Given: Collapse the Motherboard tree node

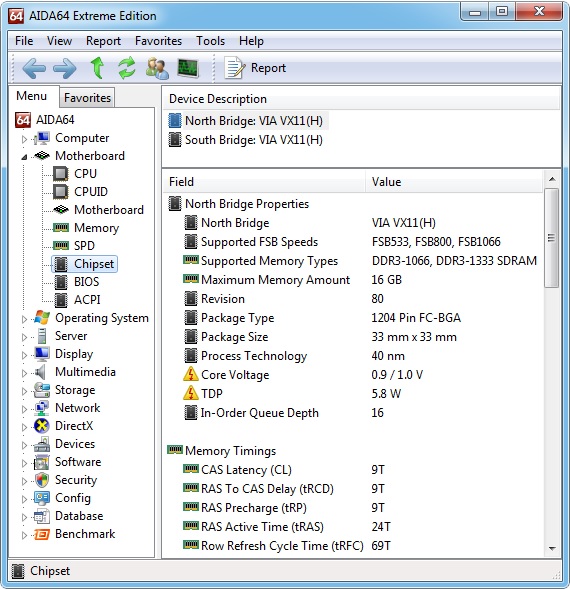Looking at the screenshot, I should point(24,157).
